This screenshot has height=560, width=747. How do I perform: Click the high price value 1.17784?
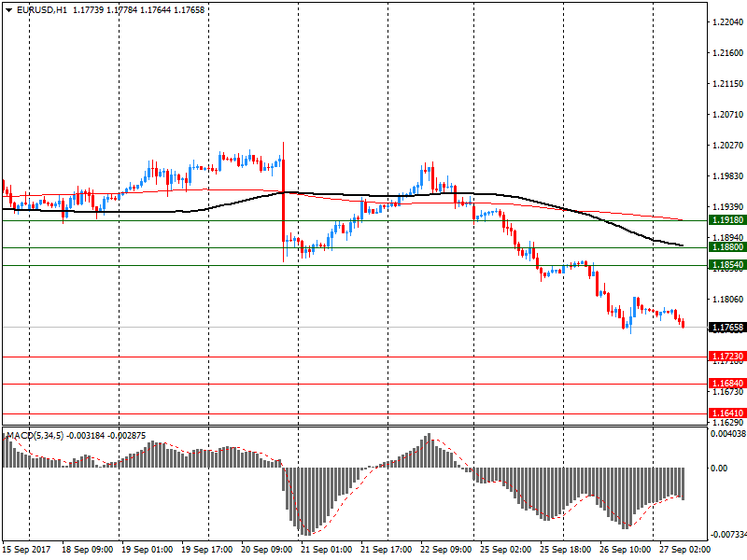[x=121, y=10]
